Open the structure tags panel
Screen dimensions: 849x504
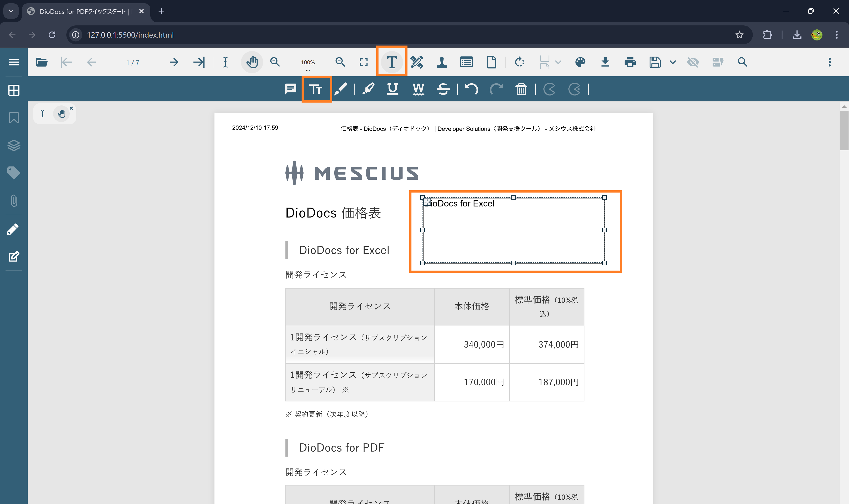(x=13, y=173)
